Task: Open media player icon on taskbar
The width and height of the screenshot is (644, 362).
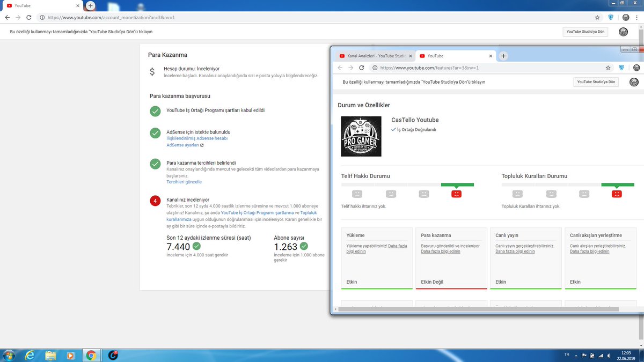Action: [x=70, y=355]
